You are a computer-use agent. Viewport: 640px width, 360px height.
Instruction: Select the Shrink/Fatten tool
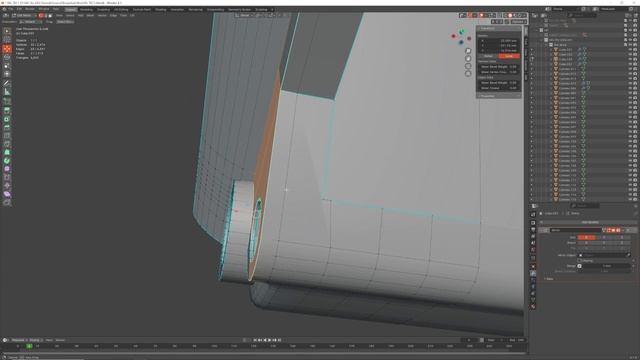pos(7,185)
